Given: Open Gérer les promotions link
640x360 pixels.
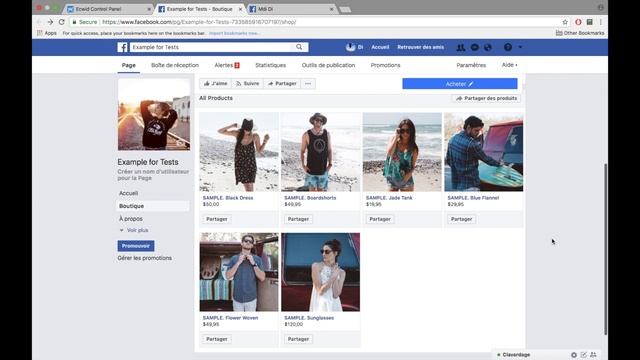Looking at the screenshot, I should pyautogui.click(x=144, y=258).
